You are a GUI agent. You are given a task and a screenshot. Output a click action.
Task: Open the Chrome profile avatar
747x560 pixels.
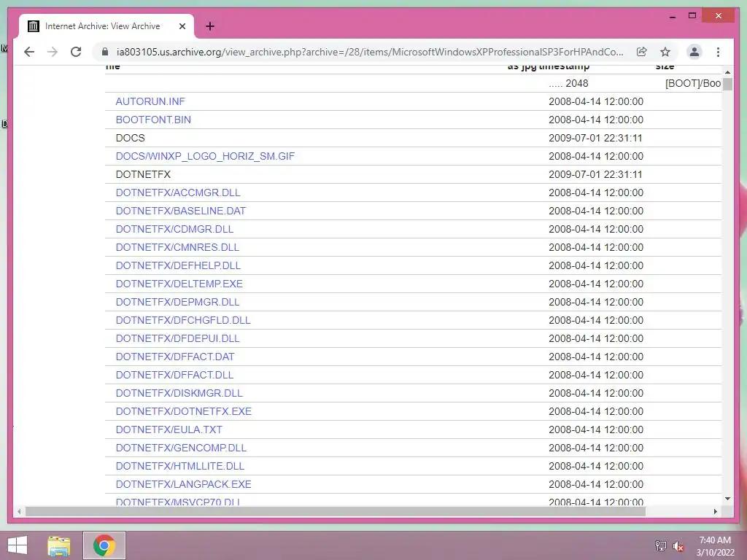tap(694, 52)
